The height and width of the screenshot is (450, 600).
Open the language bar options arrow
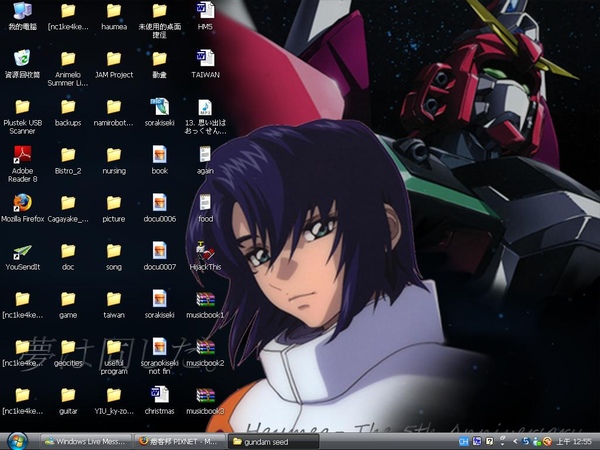[502, 442]
